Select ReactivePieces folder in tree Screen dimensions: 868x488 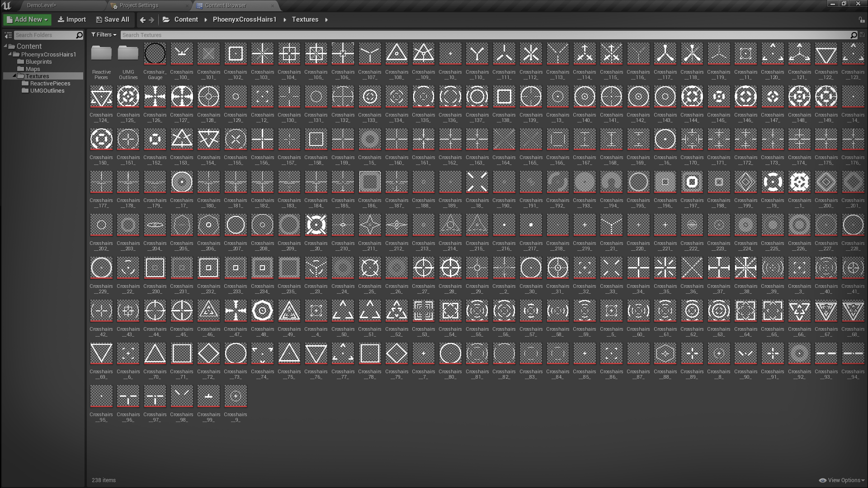coord(50,83)
